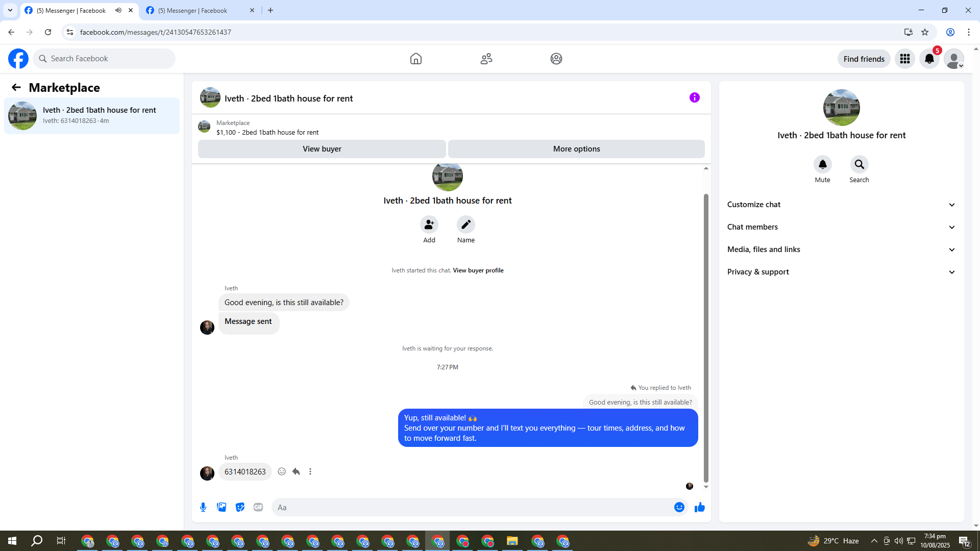The image size is (980, 551).
Task: Click the voice clip microphone icon
Action: 203,507
